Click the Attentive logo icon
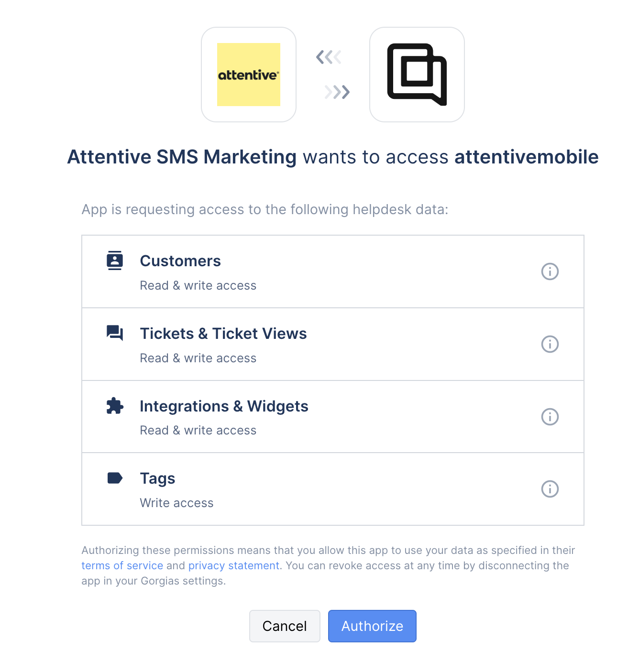The height and width of the screenshot is (672, 639). [248, 75]
